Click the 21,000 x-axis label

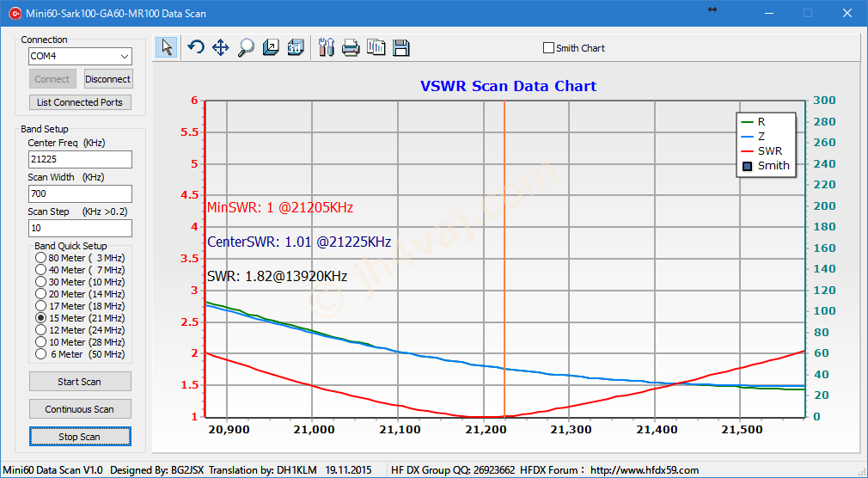tap(312, 430)
